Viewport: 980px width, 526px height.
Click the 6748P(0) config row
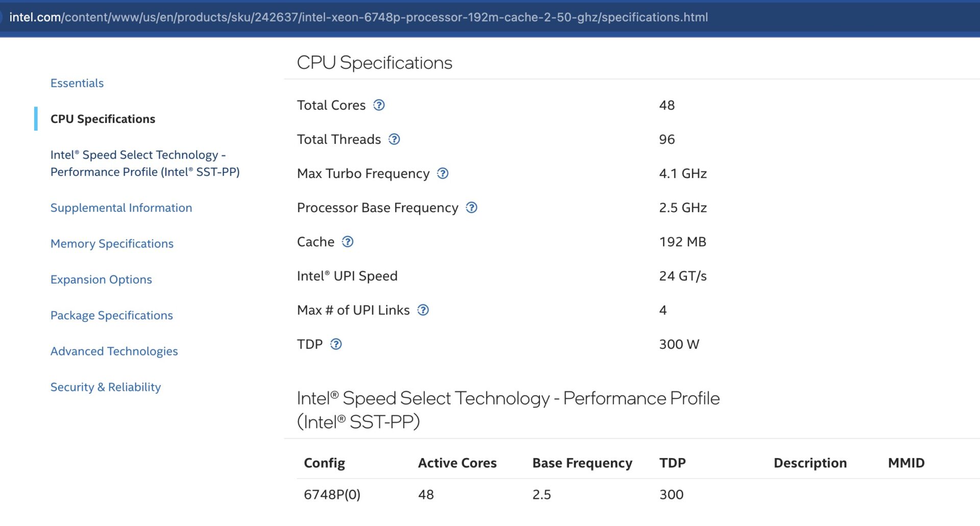[x=331, y=494]
